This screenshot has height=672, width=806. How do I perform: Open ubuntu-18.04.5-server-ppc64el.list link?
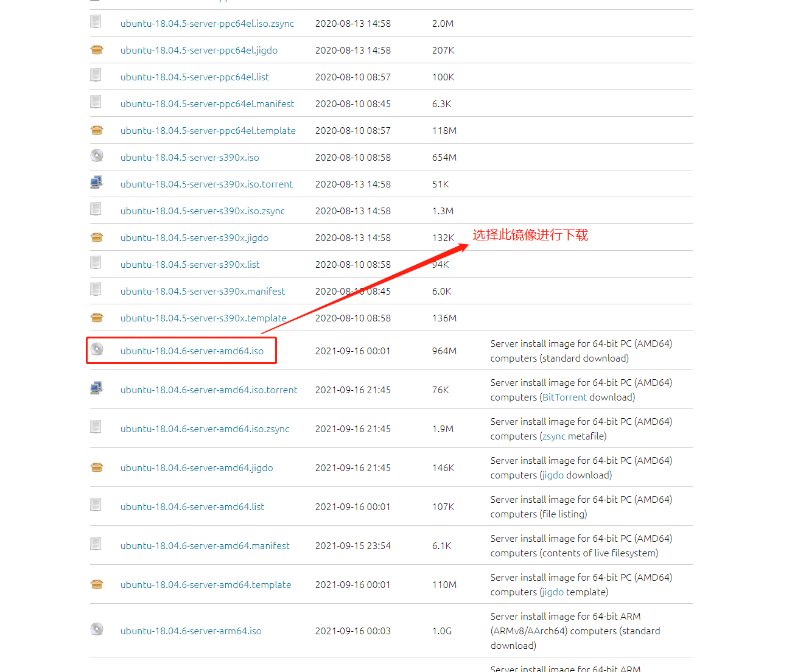195,77
